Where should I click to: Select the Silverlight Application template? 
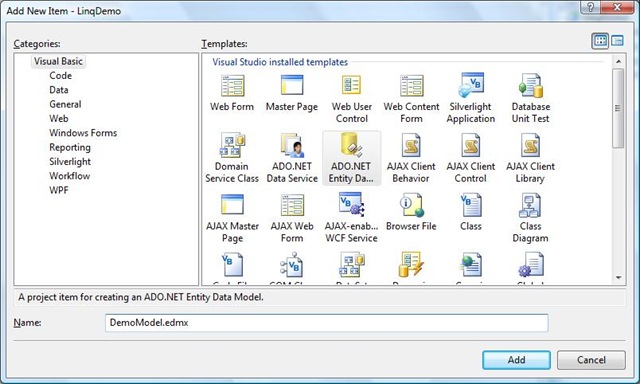point(471,99)
